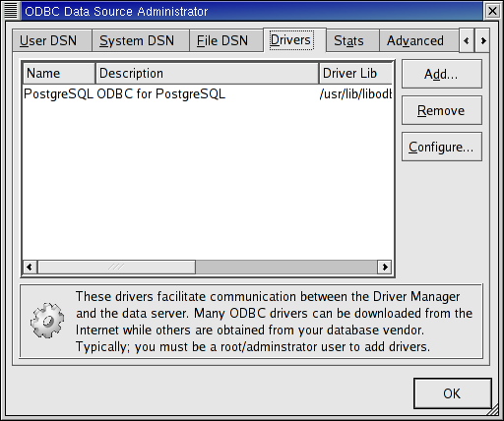Screen dimensions: 504x421
Task: Click the driver list's right scroll arrow
Action: coord(385,267)
